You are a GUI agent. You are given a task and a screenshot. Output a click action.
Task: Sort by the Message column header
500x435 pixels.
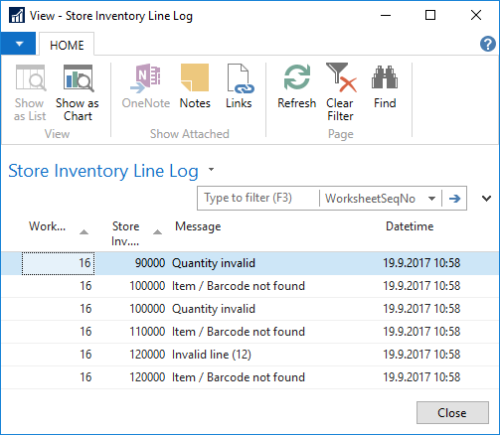[x=198, y=227]
